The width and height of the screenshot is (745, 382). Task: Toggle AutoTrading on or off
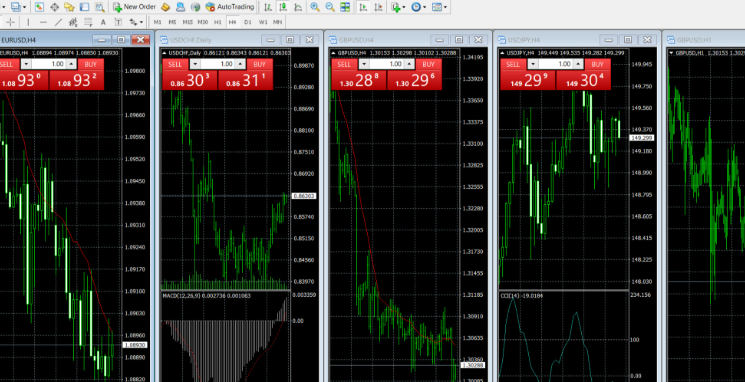230,7
